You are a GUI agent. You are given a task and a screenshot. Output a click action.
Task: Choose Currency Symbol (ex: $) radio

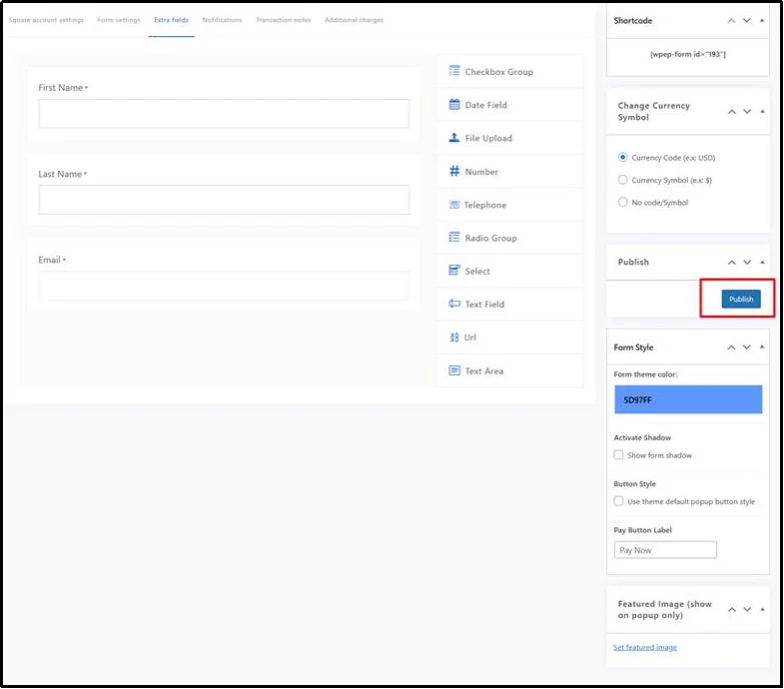(622, 180)
